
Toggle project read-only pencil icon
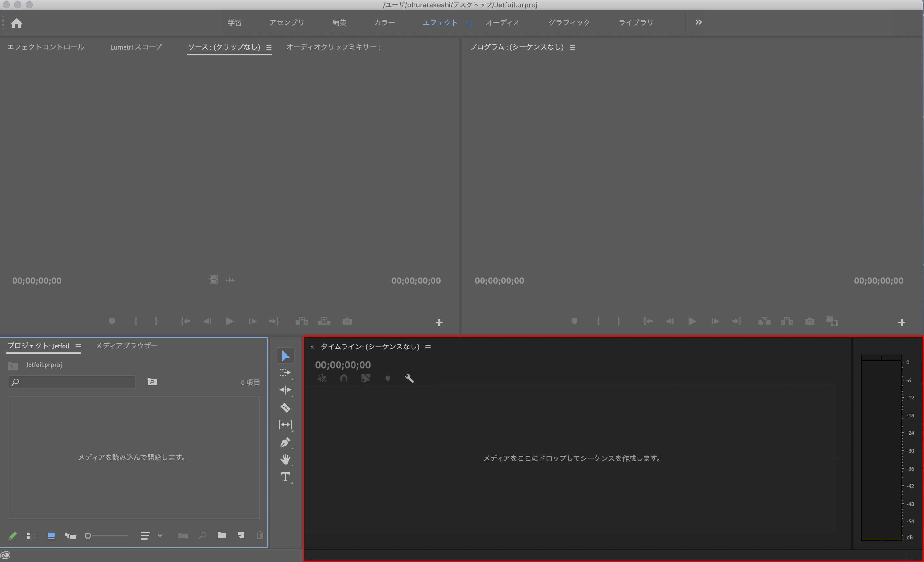pos(13,536)
